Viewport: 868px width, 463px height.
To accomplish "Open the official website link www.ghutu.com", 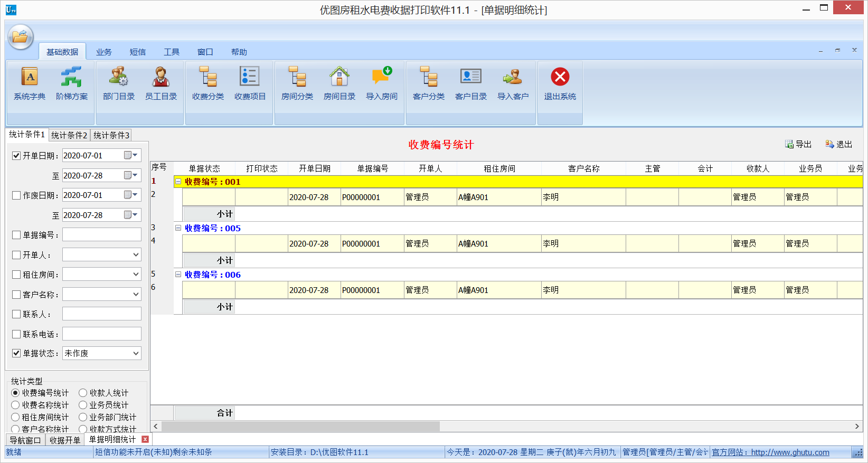I will (x=790, y=452).
